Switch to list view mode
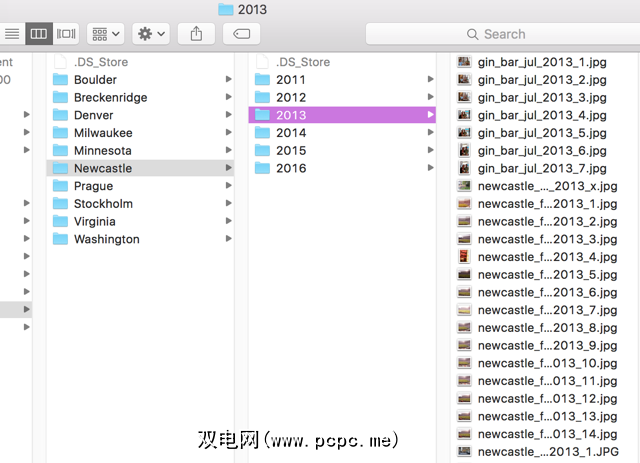 coord(12,33)
